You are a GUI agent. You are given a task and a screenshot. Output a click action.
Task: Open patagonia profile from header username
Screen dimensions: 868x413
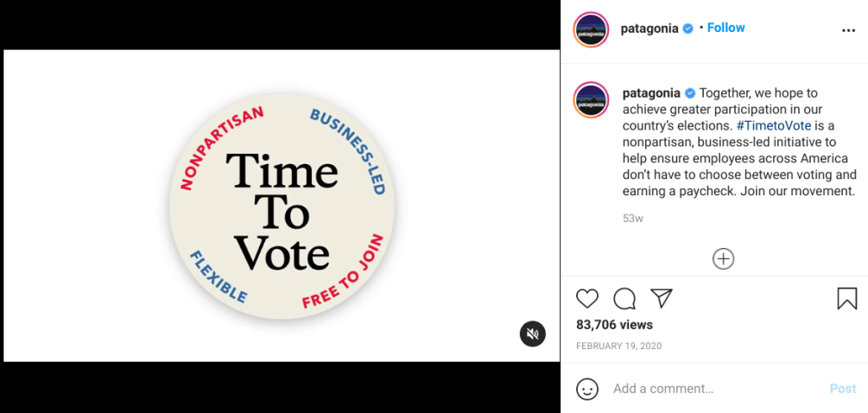click(x=649, y=28)
